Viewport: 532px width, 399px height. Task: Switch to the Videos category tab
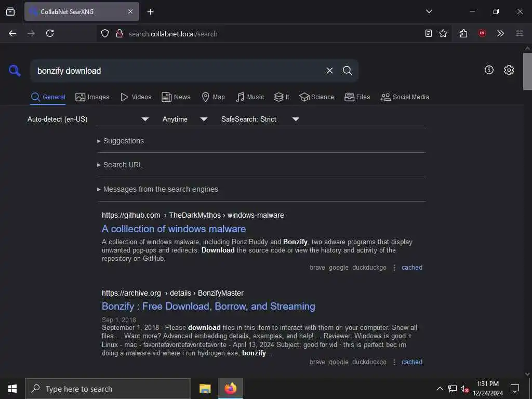(136, 97)
